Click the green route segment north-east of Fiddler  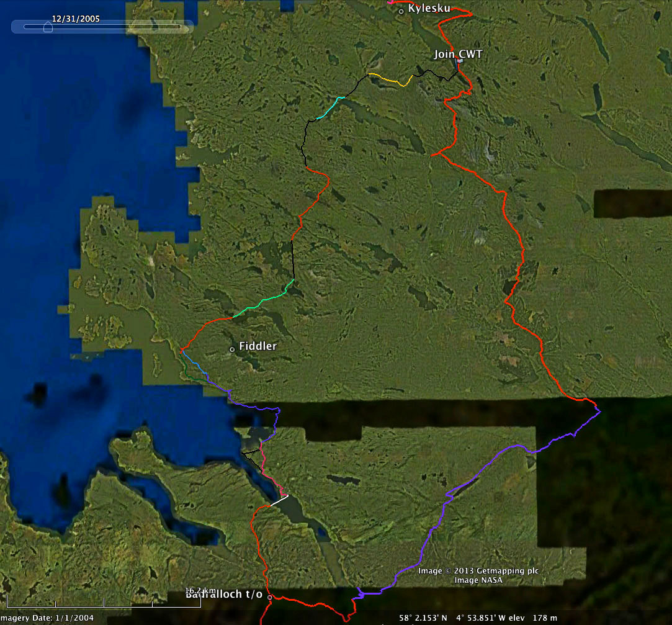coord(261,302)
